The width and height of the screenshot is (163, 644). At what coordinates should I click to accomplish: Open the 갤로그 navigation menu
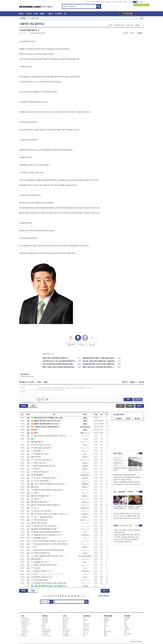51,14
